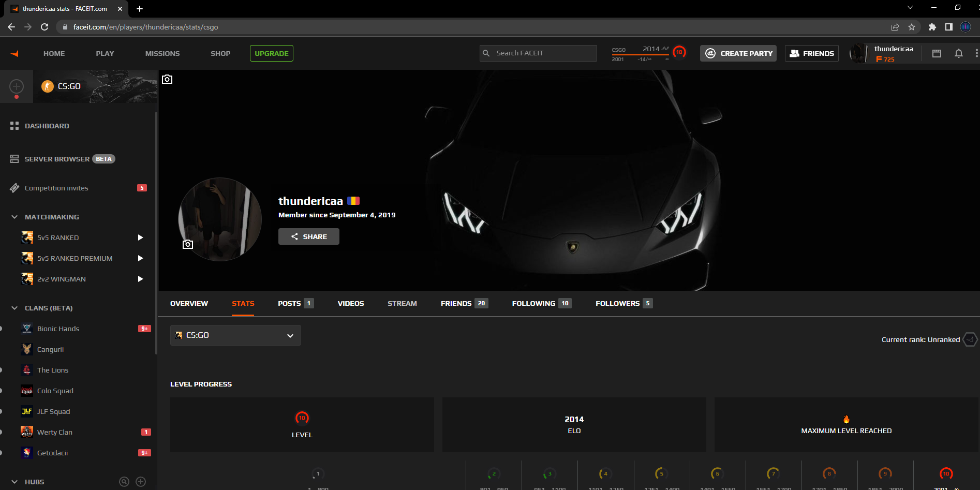
Task: Open browser profile avatar
Action: point(966,27)
